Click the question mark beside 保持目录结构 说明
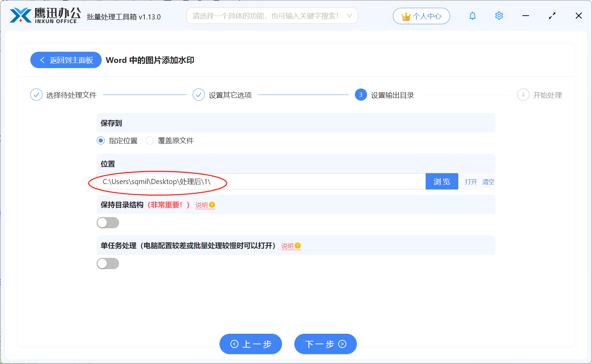 click(212, 205)
